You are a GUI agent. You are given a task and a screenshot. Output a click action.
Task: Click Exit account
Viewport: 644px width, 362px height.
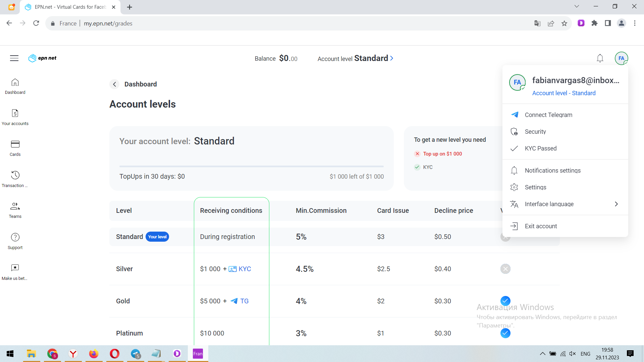540,226
